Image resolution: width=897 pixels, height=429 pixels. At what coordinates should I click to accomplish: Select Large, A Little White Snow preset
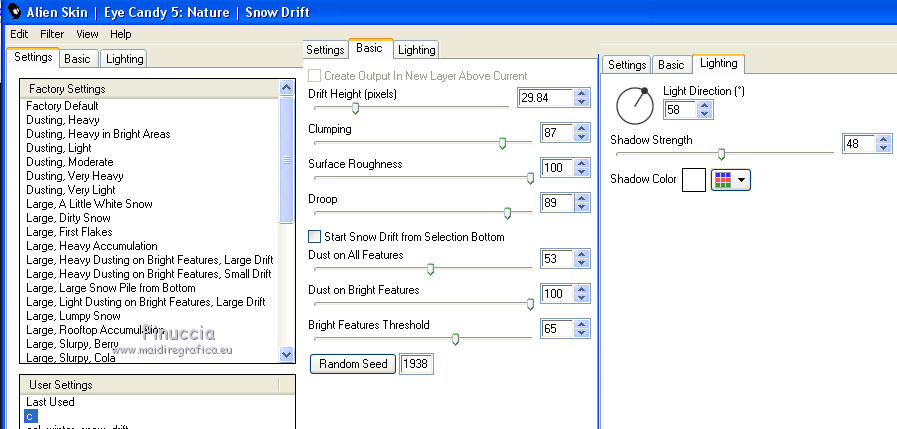point(89,204)
